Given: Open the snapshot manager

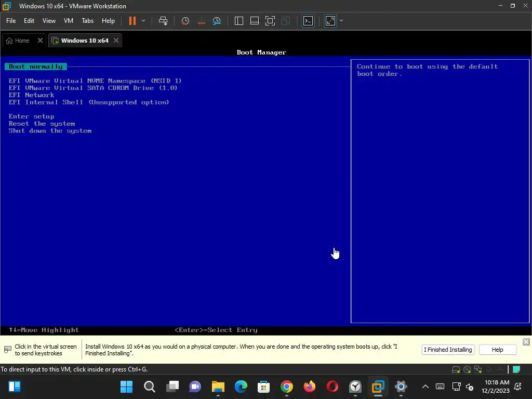Looking at the screenshot, I should [x=217, y=21].
